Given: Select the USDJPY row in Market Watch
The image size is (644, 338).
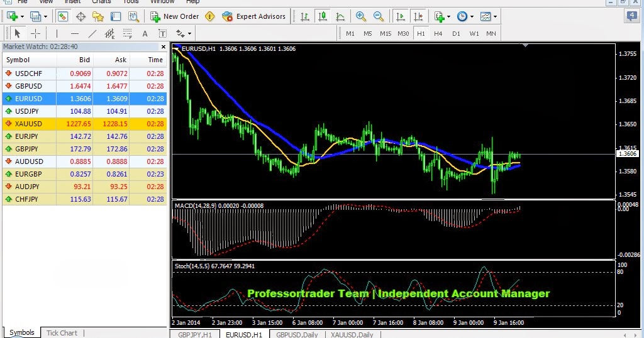Looking at the screenshot, I should pos(85,111).
